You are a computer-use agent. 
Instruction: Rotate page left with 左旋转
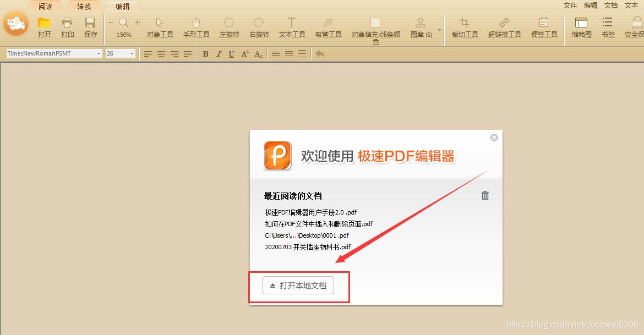pyautogui.click(x=229, y=27)
